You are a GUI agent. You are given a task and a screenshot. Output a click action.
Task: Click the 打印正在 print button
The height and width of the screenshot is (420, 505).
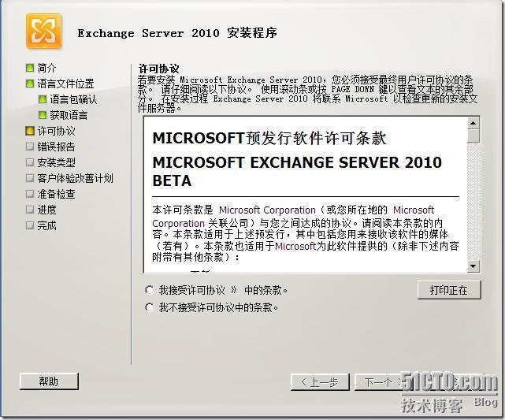click(449, 290)
